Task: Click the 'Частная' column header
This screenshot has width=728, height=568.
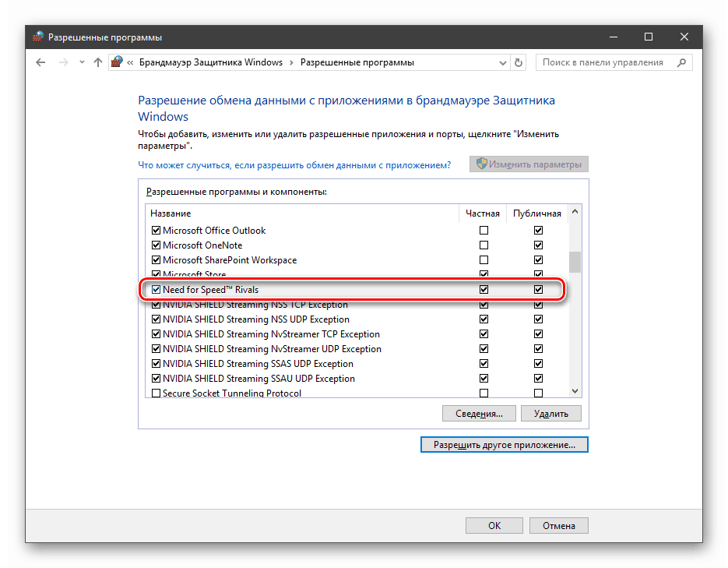Action: point(483,213)
